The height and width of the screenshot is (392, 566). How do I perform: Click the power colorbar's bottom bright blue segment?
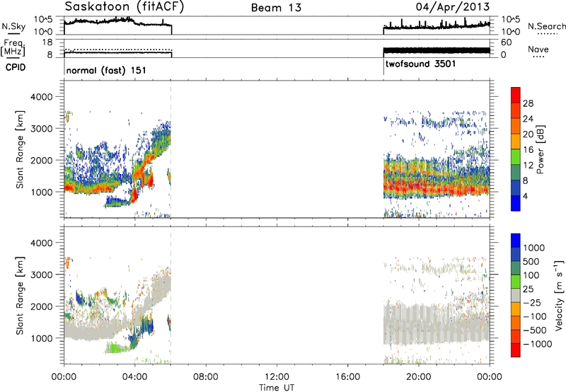[516, 203]
